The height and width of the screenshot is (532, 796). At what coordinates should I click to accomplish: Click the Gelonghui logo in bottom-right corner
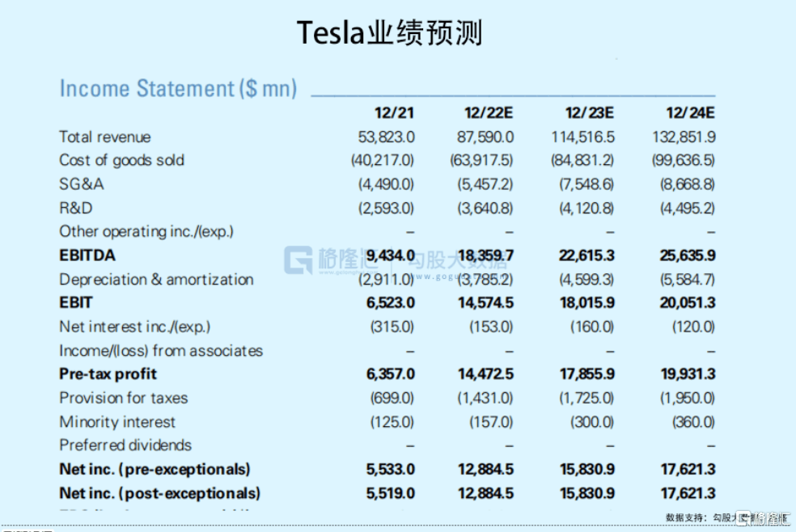pyautogui.click(x=763, y=518)
